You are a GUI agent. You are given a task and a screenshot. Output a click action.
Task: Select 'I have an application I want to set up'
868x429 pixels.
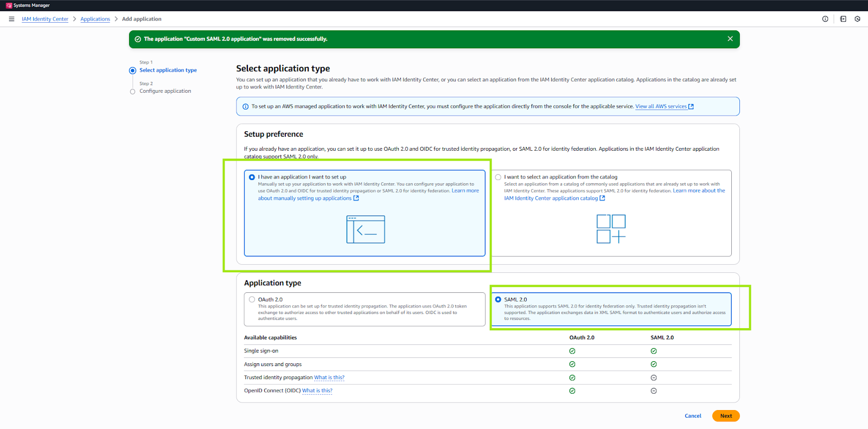pos(252,177)
